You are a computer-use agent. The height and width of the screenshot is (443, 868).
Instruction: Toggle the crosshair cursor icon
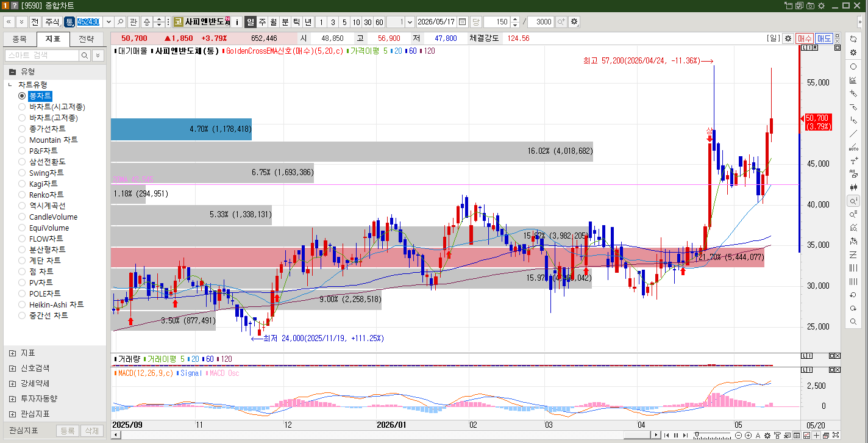816,435
